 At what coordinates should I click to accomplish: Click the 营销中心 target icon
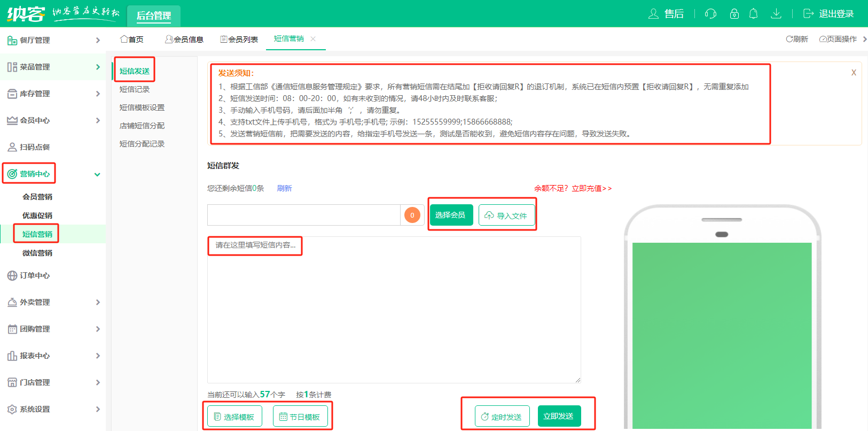click(x=12, y=174)
